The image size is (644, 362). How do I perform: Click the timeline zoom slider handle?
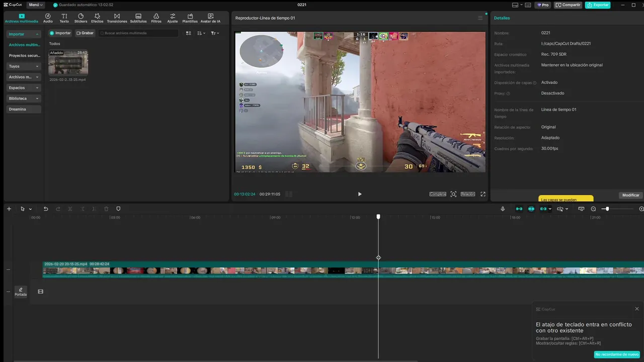[x=607, y=209]
